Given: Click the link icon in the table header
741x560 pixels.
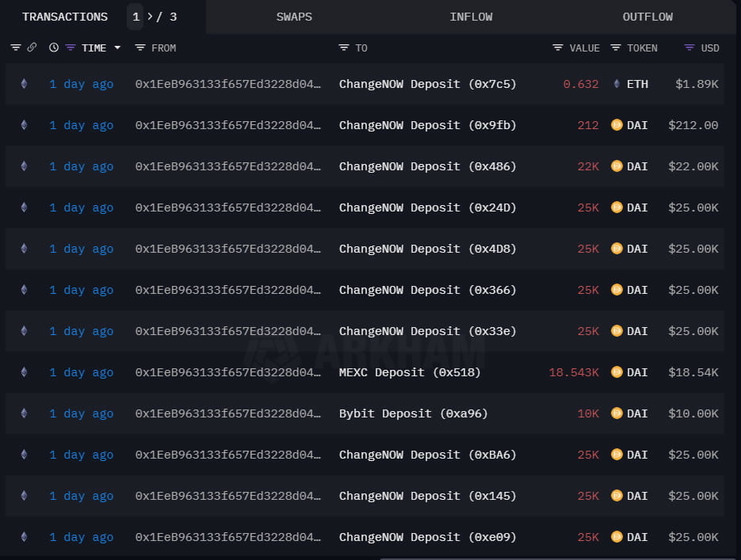Looking at the screenshot, I should (x=32, y=48).
